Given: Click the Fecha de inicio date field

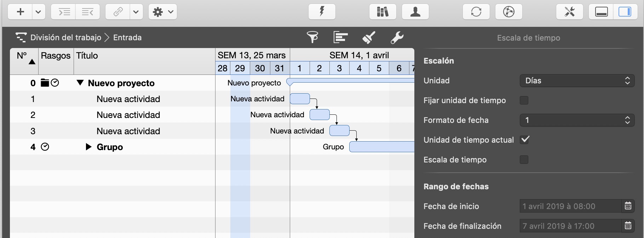Looking at the screenshot, I should [570, 206].
